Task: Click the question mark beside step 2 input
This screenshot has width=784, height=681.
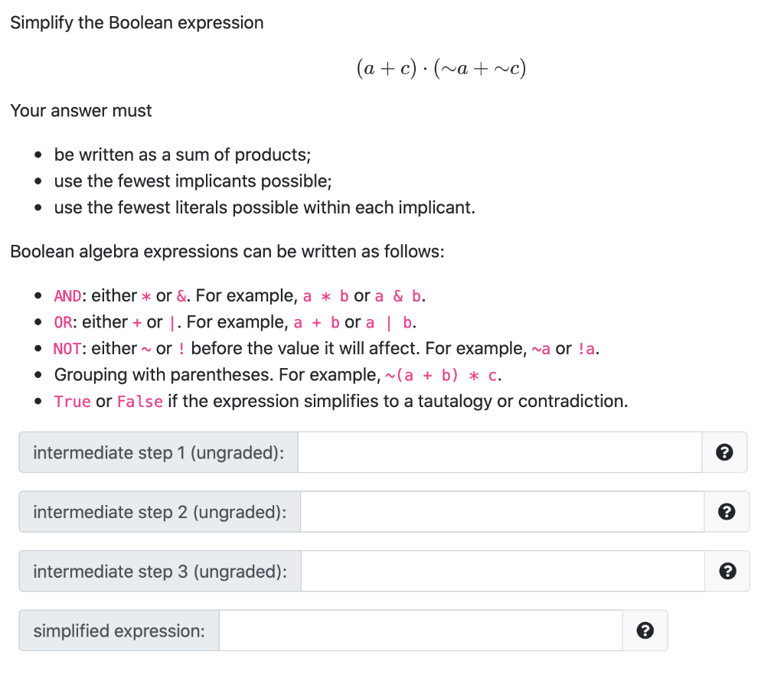Action: (727, 511)
